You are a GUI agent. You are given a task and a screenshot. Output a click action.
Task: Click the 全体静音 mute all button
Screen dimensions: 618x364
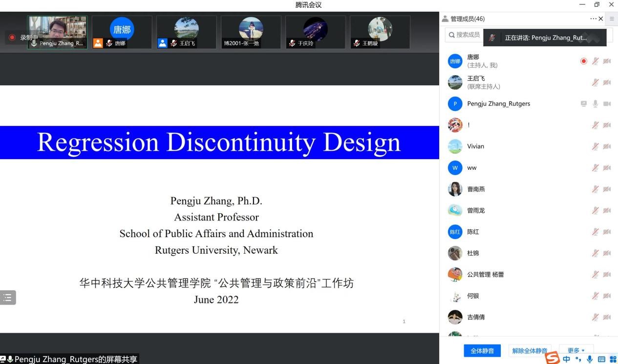coord(482,350)
